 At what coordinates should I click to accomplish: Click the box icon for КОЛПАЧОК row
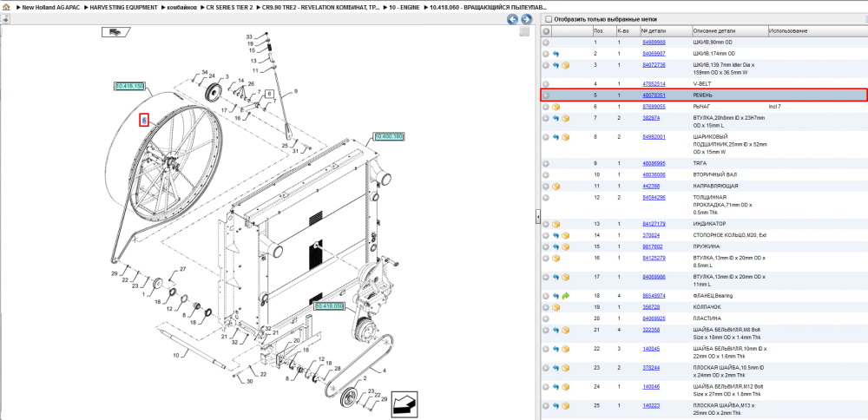556,307
